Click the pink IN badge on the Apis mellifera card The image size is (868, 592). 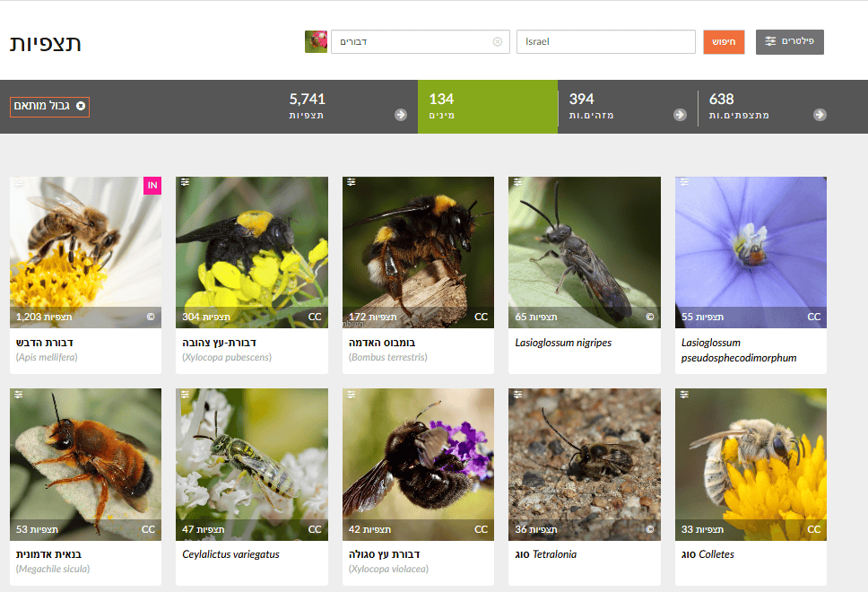pos(152,186)
